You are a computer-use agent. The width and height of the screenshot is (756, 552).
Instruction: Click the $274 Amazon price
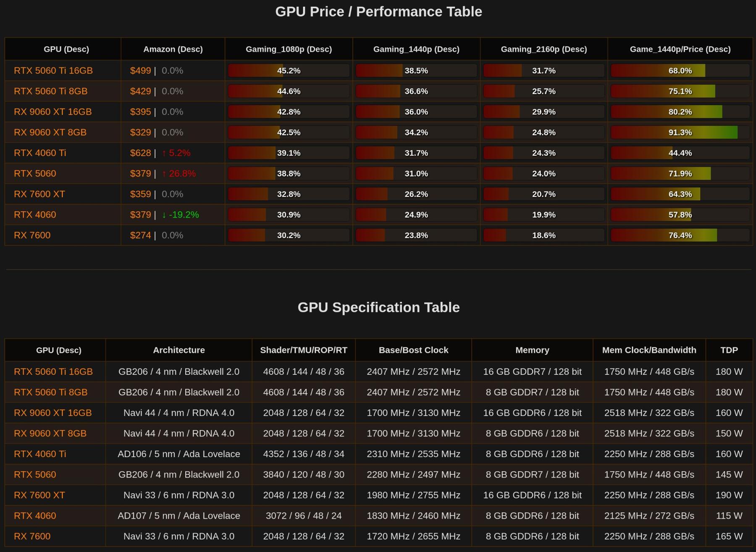pos(140,235)
